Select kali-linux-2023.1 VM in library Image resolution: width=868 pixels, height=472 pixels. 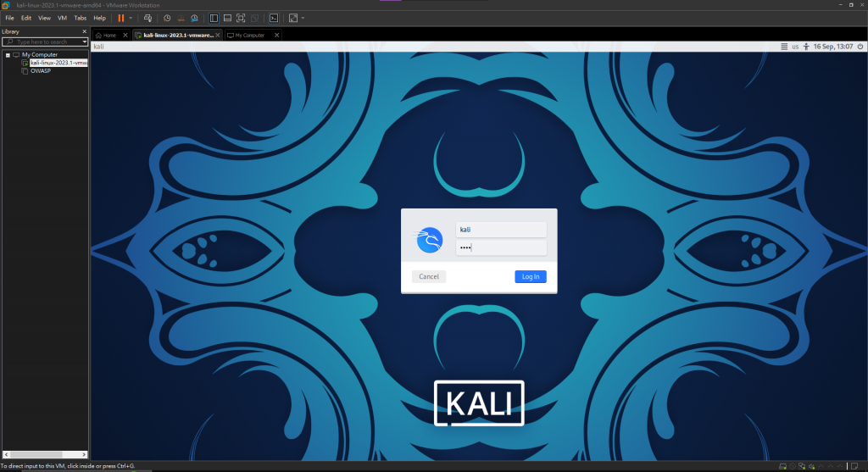(58, 63)
